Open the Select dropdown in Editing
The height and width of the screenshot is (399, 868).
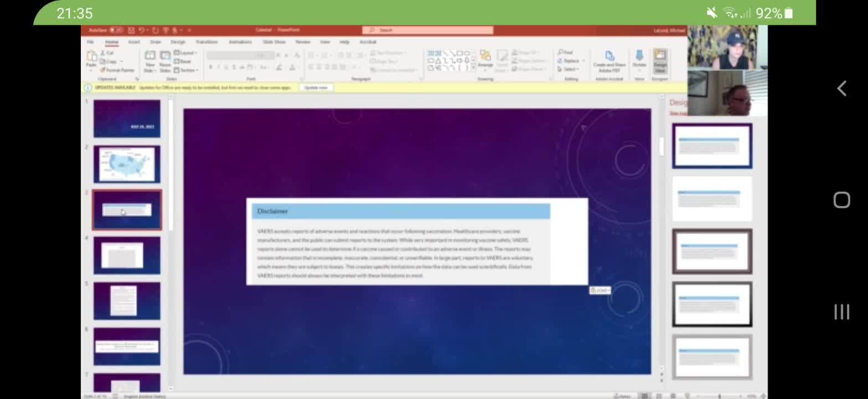[569, 69]
